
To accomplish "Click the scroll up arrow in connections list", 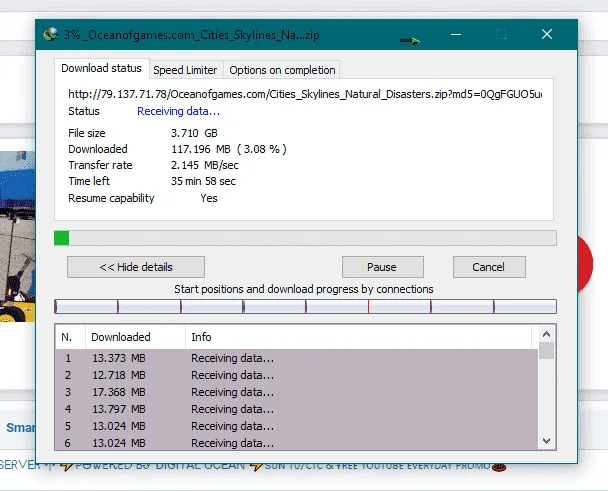I will 546,334.
